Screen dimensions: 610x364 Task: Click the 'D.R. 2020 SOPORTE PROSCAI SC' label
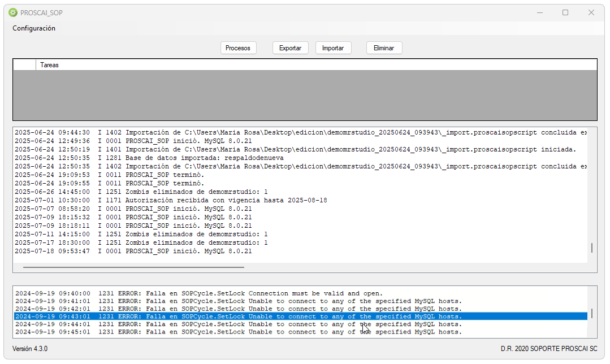point(549,349)
